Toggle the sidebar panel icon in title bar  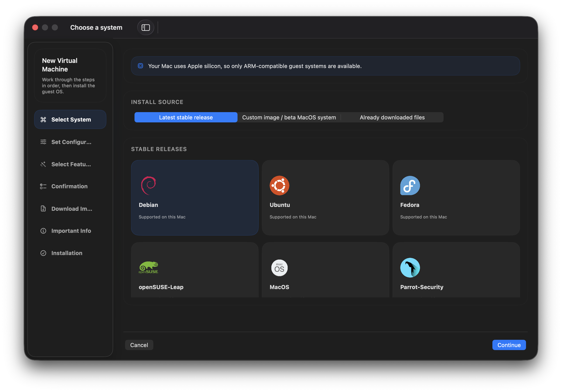tap(146, 27)
